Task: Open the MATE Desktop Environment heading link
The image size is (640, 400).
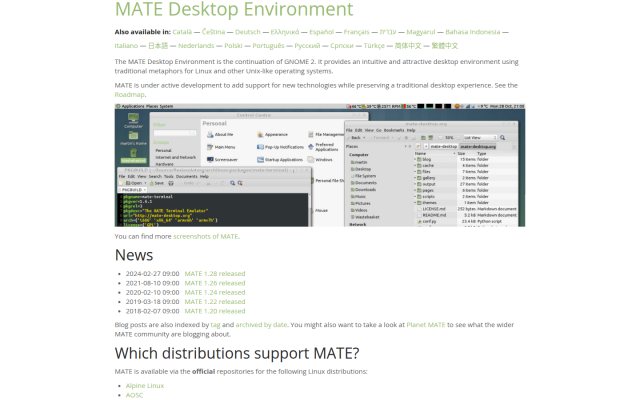Action: tap(234, 9)
